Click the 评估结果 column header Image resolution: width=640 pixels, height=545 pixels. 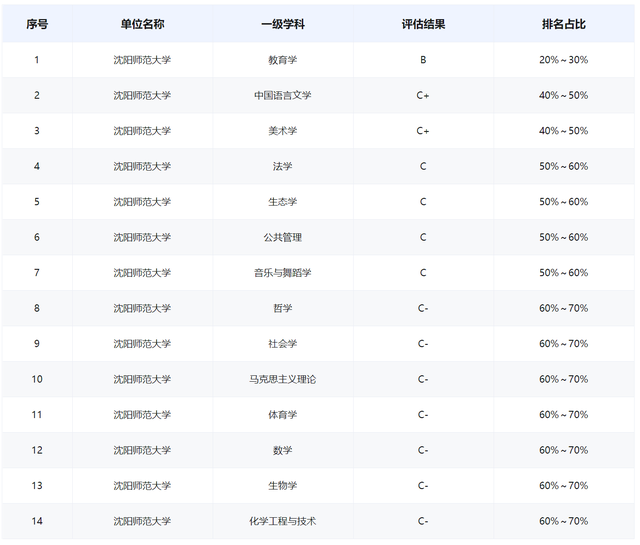(423, 24)
